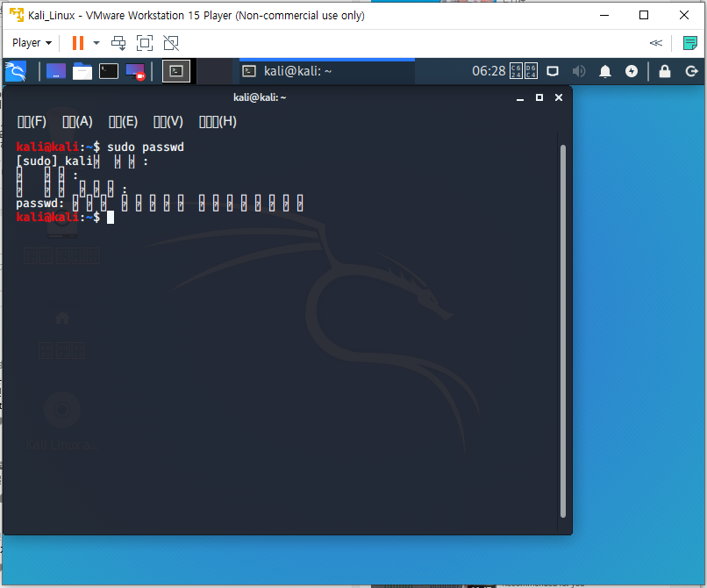The height and width of the screenshot is (588, 707).
Task: Click the 06:28 panel clock
Action: pos(489,71)
